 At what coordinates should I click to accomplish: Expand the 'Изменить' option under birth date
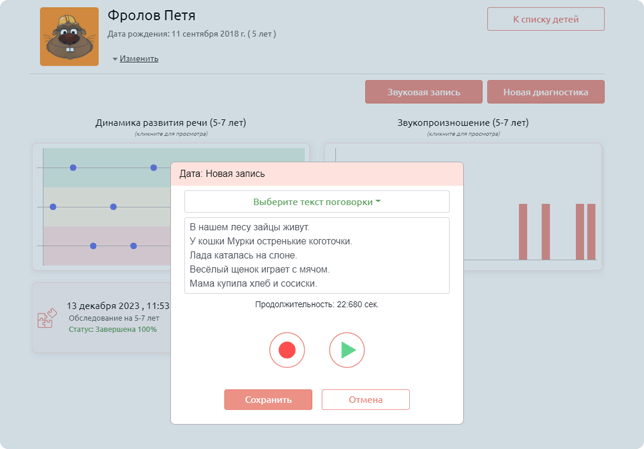pos(138,58)
